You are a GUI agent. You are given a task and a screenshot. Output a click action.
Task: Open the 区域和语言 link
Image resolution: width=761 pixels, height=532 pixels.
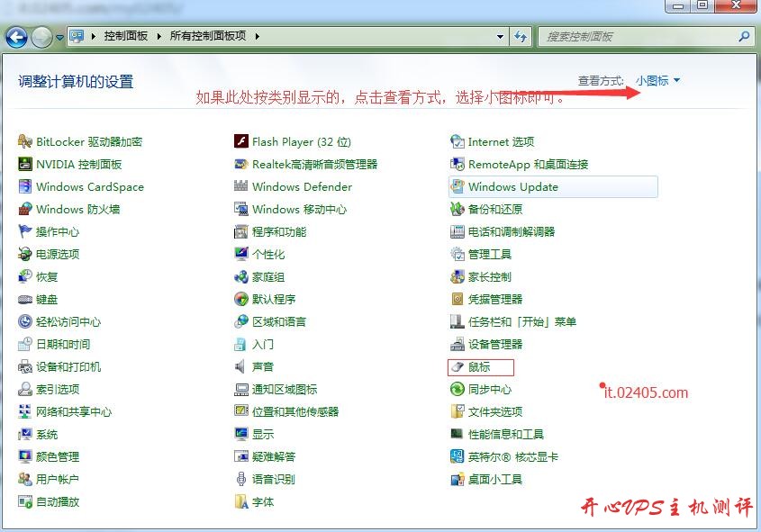point(279,321)
